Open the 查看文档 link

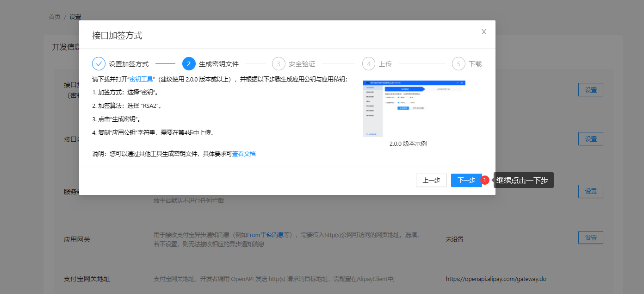[244, 154]
